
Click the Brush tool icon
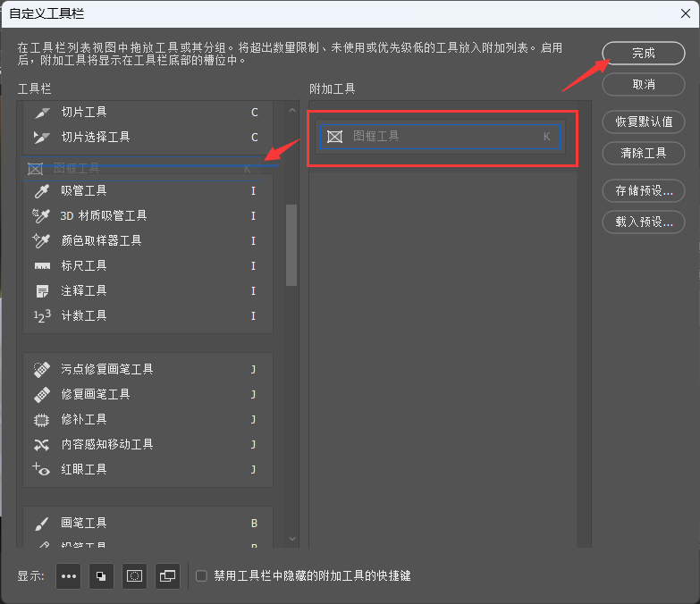(41, 524)
